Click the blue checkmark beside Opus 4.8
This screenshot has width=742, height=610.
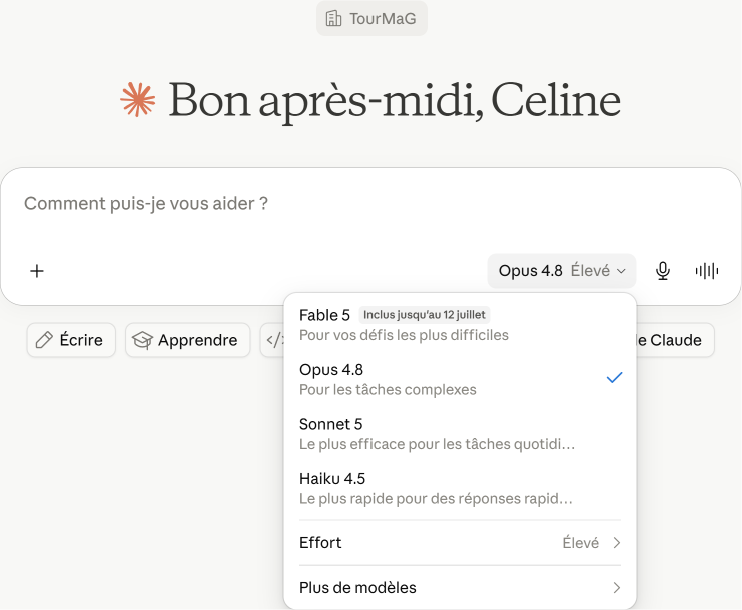click(x=614, y=378)
